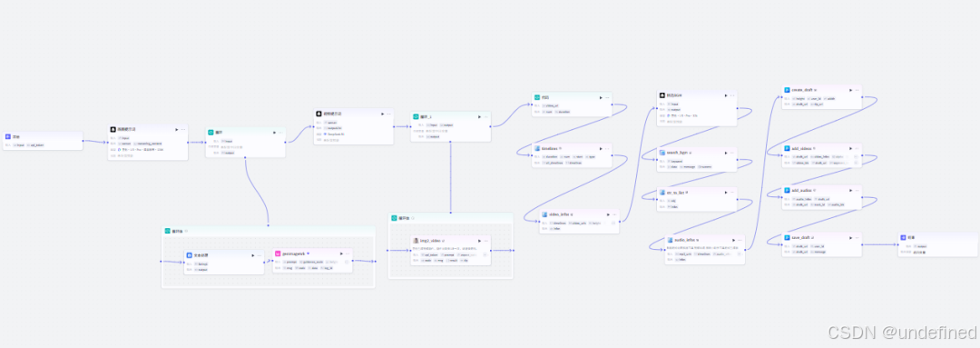Run the add_videos node with its play icon

(850, 149)
